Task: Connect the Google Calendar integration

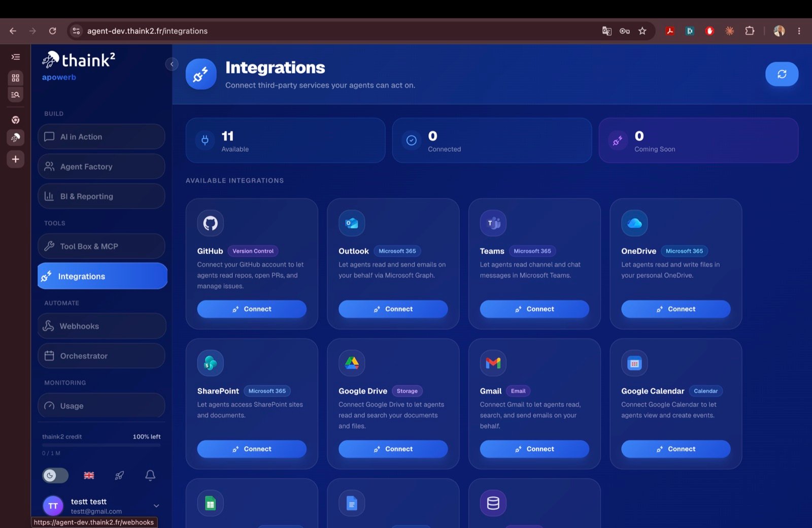Action: (x=676, y=449)
